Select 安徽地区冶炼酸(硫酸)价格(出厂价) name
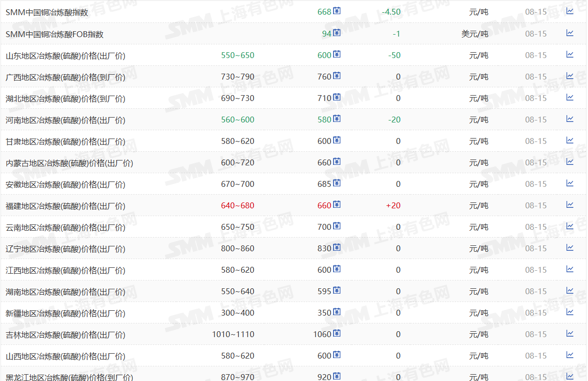Image resolution: width=588 pixels, height=381 pixels. (65, 184)
